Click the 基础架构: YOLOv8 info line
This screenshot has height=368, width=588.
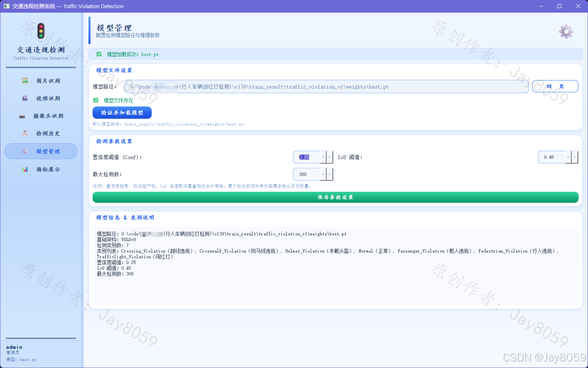pyautogui.click(x=116, y=239)
